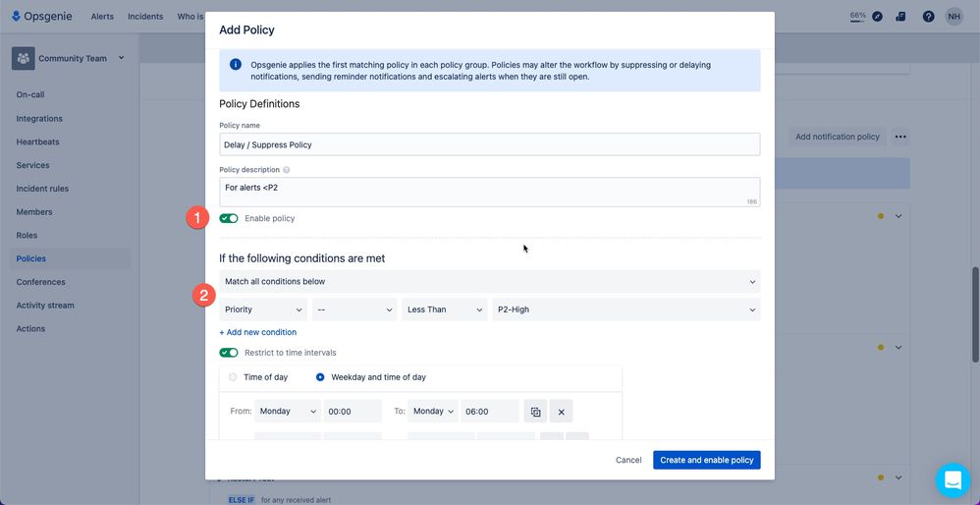Screen dimensions: 980x505
Task: Click the 66% progress indicator
Action: (857, 16)
